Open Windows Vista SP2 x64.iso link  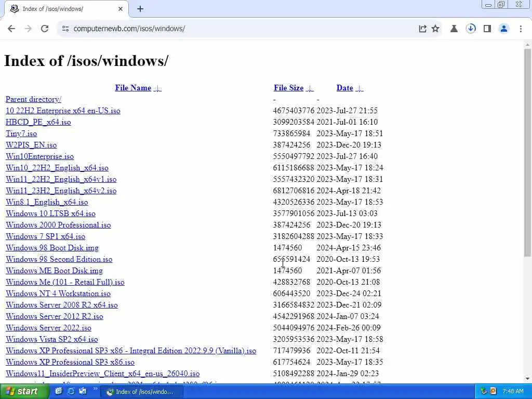click(52, 339)
